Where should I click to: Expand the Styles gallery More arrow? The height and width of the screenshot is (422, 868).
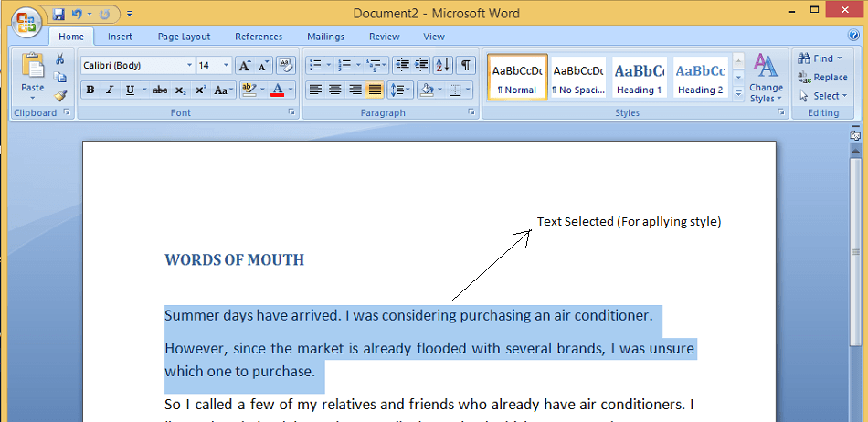[738, 94]
